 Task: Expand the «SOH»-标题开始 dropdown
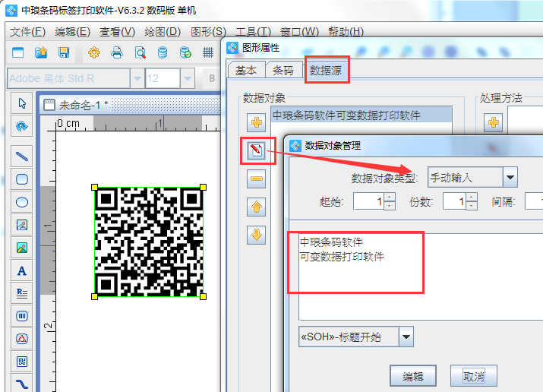406,337
